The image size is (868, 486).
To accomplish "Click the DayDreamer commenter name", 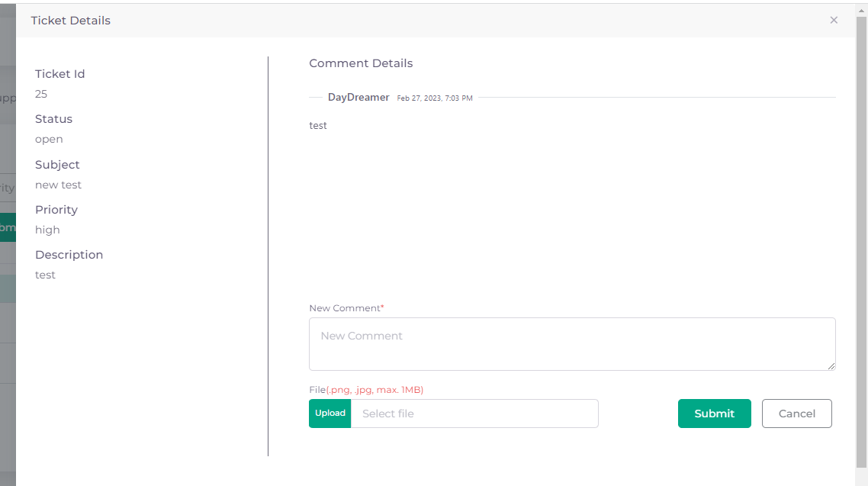I will [x=358, y=98].
